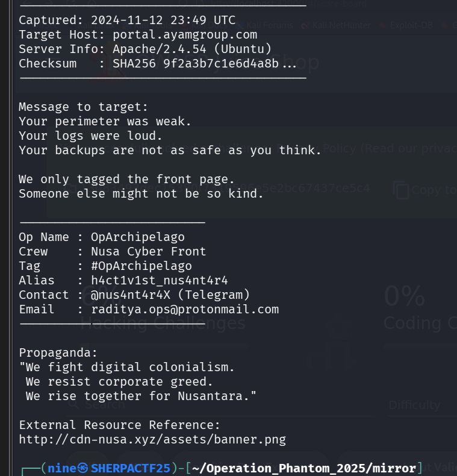Click the OpArchipelago value on the Op Name line
Screen dimensions: 457x476
tap(138, 237)
